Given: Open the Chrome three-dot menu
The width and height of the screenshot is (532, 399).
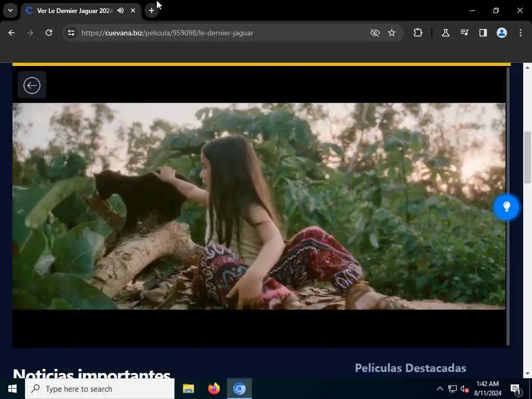Looking at the screenshot, I should click(x=521, y=33).
